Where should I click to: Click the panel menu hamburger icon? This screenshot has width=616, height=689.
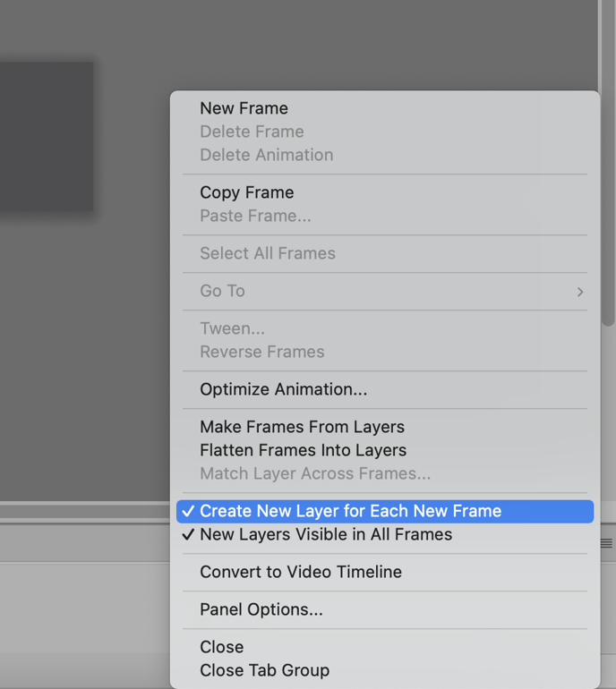[x=606, y=543]
